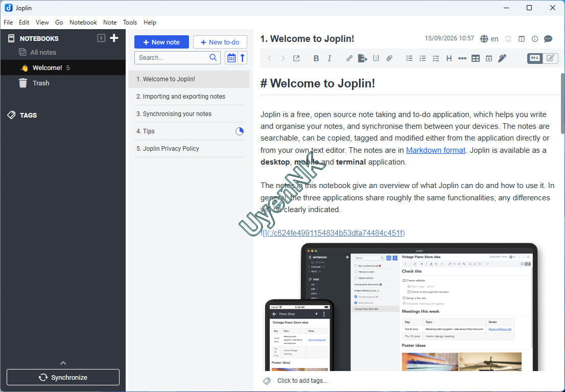Open speech bubble icon in note header

[548, 39]
